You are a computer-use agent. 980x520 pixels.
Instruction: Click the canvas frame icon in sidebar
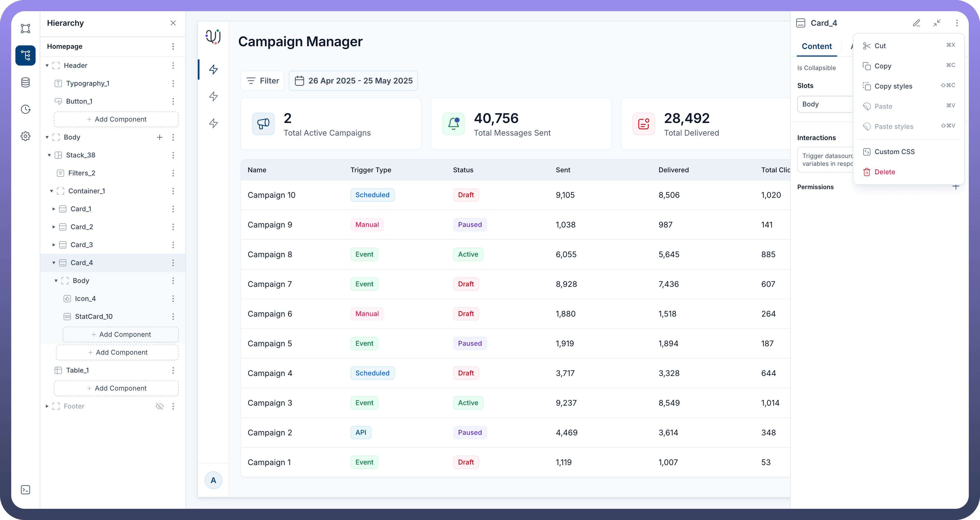click(x=25, y=29)
